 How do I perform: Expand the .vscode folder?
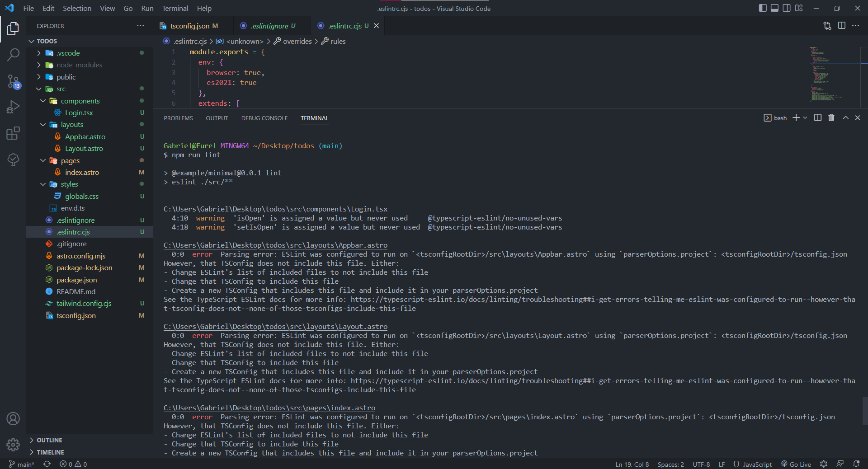pos(90,53)
